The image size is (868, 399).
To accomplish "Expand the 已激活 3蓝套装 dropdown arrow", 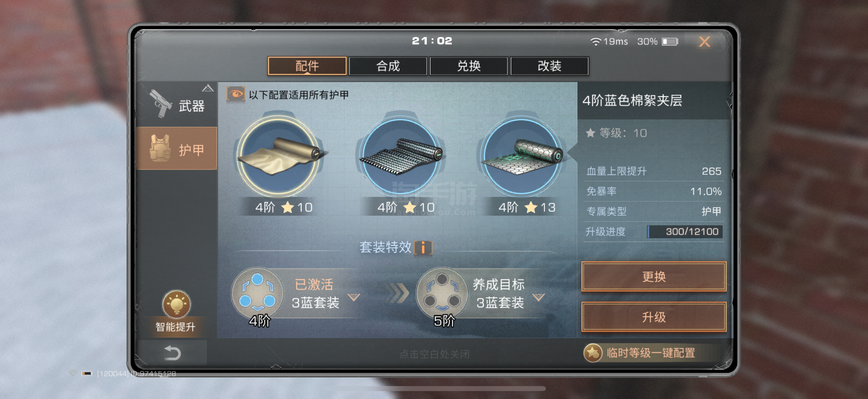I will click(354, 297).
